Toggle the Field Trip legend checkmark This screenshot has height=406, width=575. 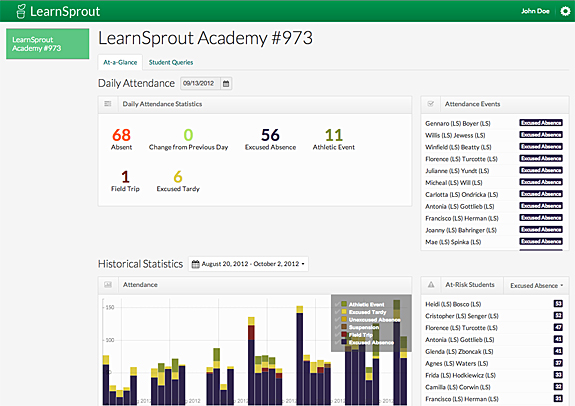(337, 334)
